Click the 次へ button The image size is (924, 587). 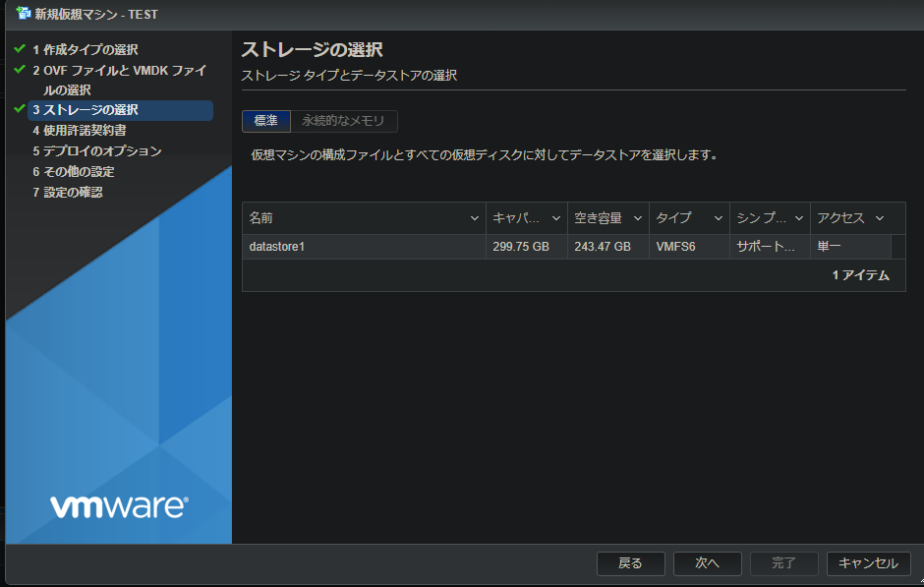[706, 563]
